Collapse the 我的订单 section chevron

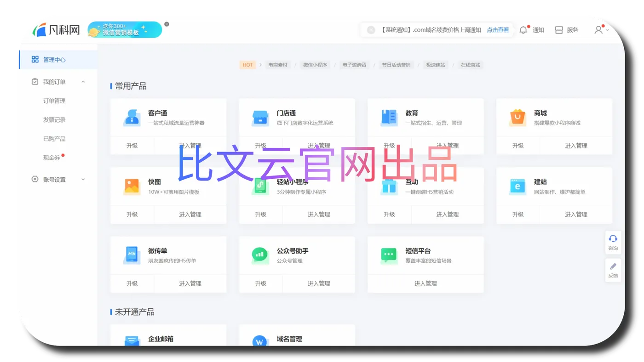pos(83,82)
